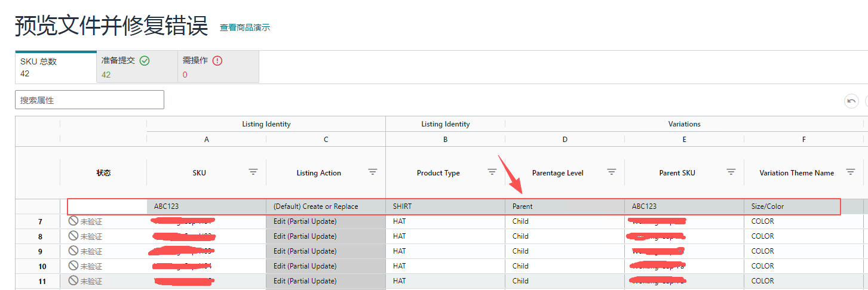This screenshot has height=290, width=868.
Task: Open Listing Action dropdown cell in row 8
Action: [x=326, y=236]
